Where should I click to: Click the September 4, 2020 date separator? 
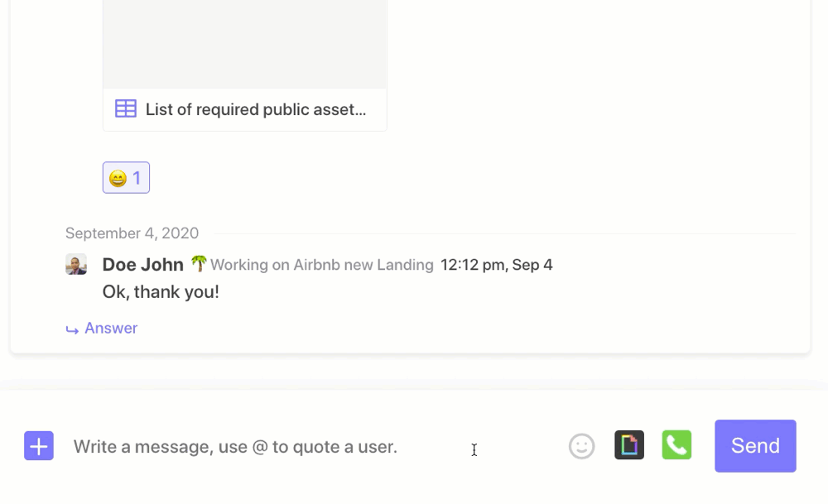tap(132, 233)
